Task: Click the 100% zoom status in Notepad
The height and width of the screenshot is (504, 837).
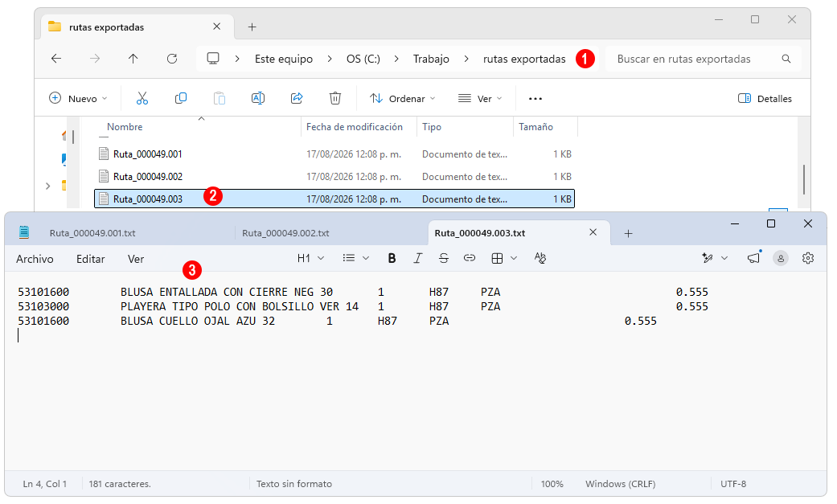Action: [552, 484]
